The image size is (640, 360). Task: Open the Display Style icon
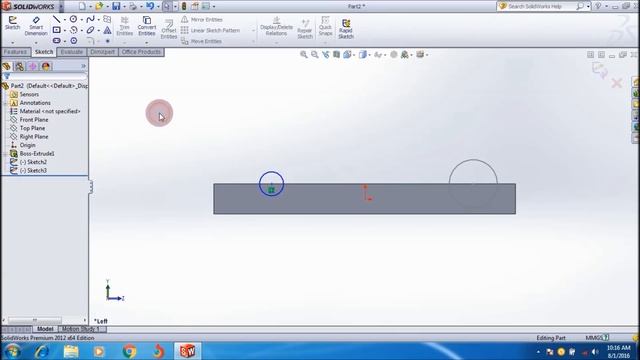click(x=362, y=54)
